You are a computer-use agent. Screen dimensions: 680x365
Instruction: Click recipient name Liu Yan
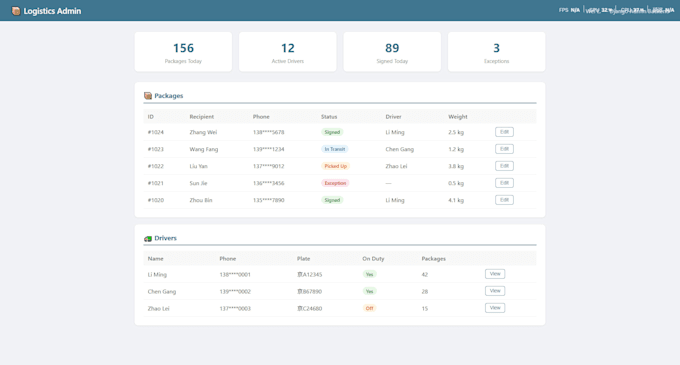pyautogui.click(x=199, y=166)
